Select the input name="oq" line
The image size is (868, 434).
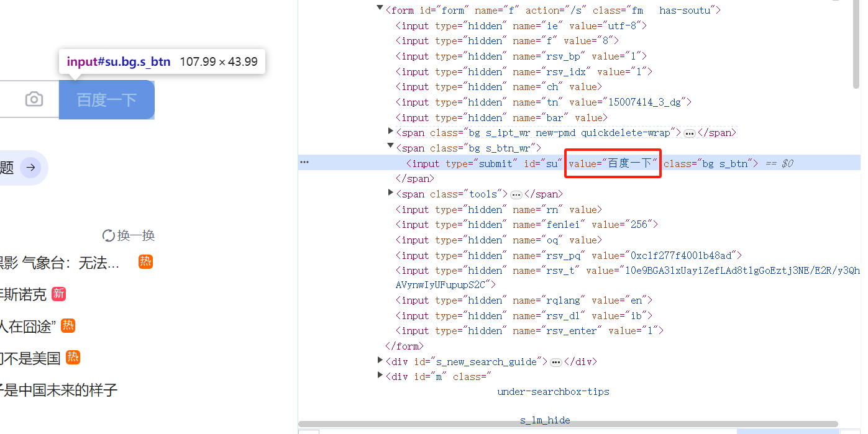coord(499,240)
